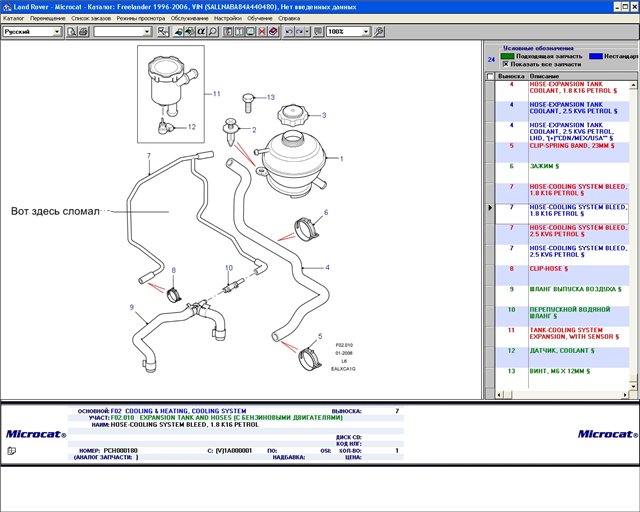The image size is (640, 512).
Task: Click the text 'T' view toolbar icon
Action: 239,31
